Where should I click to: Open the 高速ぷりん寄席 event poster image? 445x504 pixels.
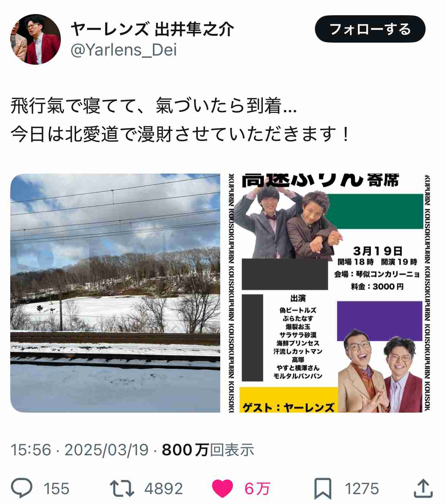[x=329, y=293]
